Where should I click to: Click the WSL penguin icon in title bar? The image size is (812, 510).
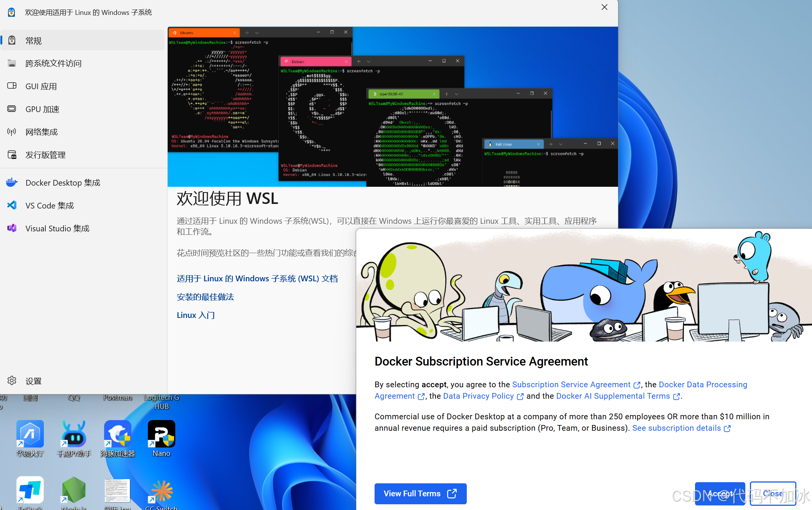(x=11, y=12)
